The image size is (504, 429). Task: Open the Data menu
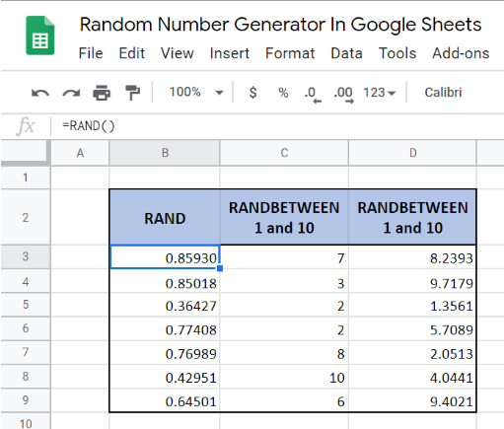[x=346, y=53]
